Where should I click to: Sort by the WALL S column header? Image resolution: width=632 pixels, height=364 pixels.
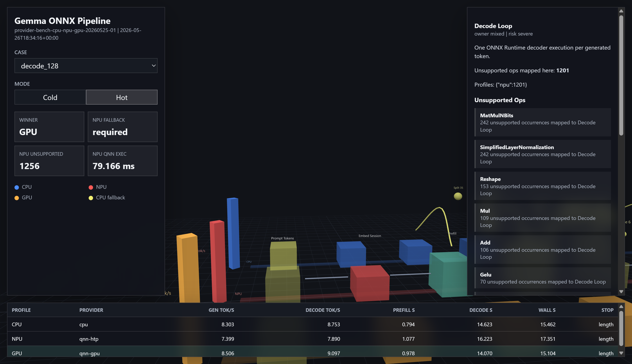547,310
